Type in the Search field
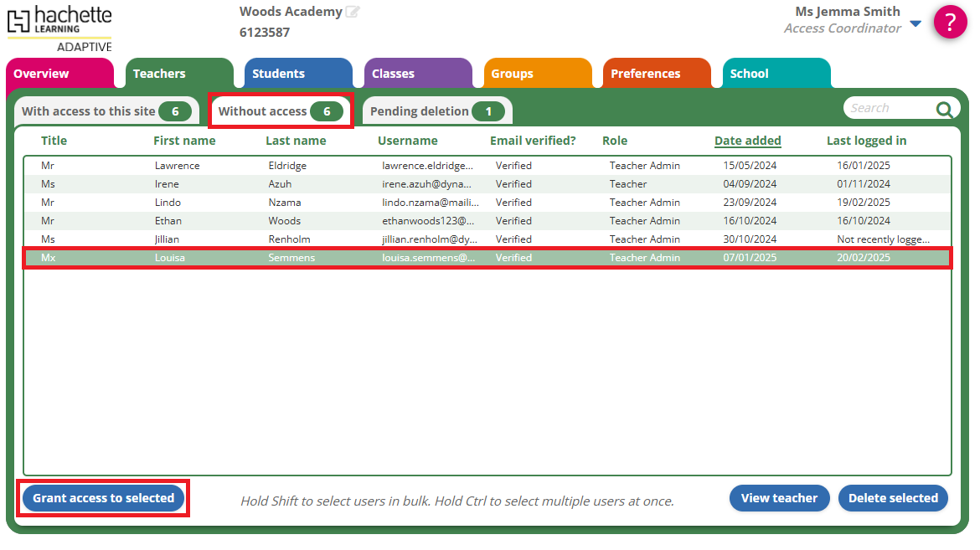 click(888, 108)
